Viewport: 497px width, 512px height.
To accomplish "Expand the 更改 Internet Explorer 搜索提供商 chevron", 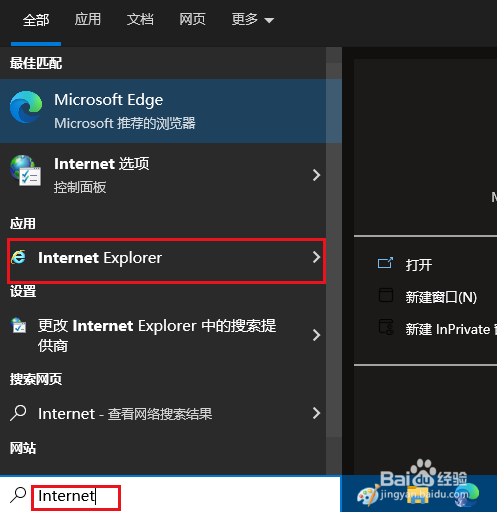I will point(316,335).
